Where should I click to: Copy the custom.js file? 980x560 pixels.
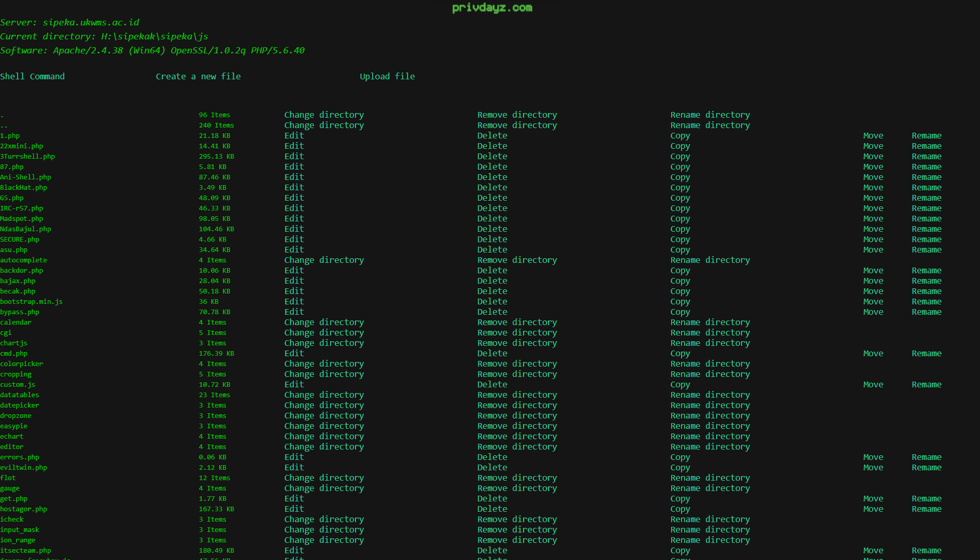click(x=680, y=384)
